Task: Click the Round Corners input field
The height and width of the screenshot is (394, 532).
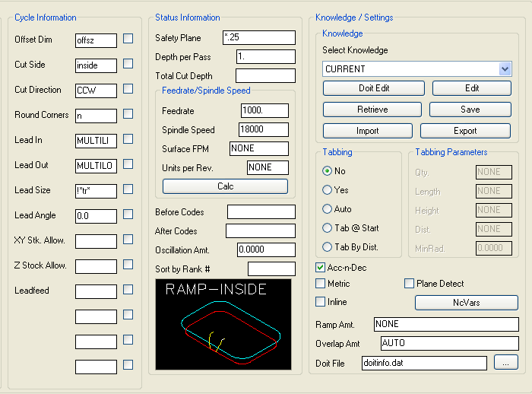Action: tap(96, 116)
